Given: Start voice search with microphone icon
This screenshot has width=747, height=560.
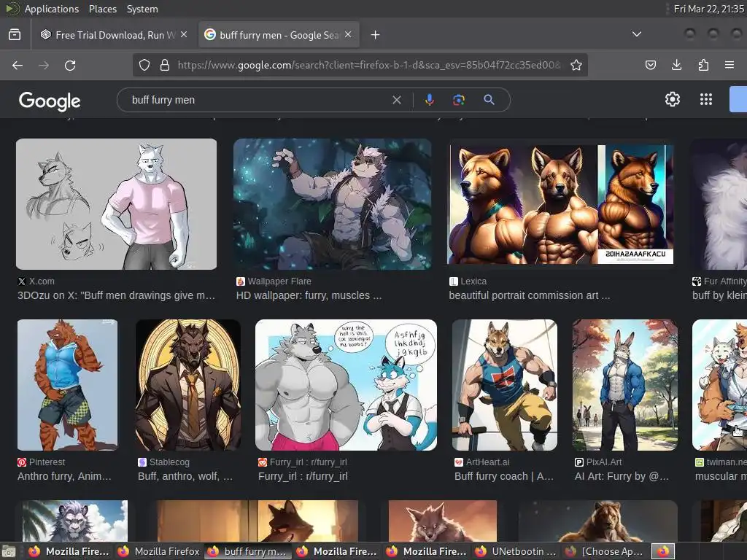Looking at the screenshot, I should [x=429, y=99].
